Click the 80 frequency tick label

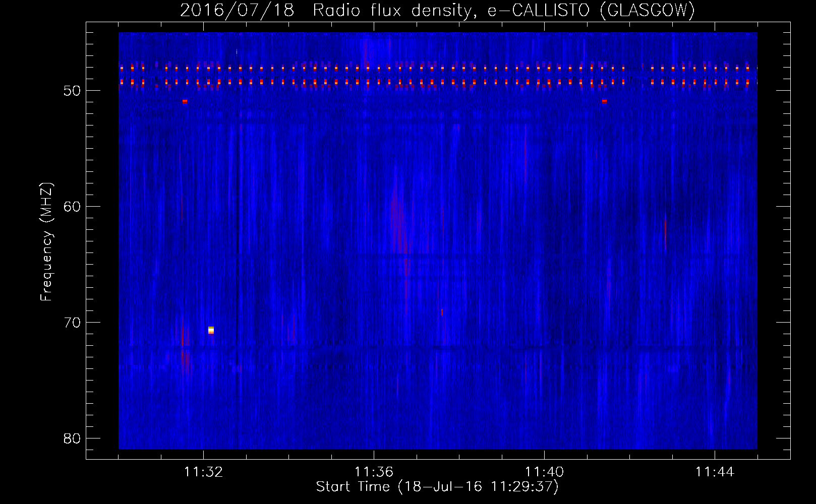(x=73, y=438)
